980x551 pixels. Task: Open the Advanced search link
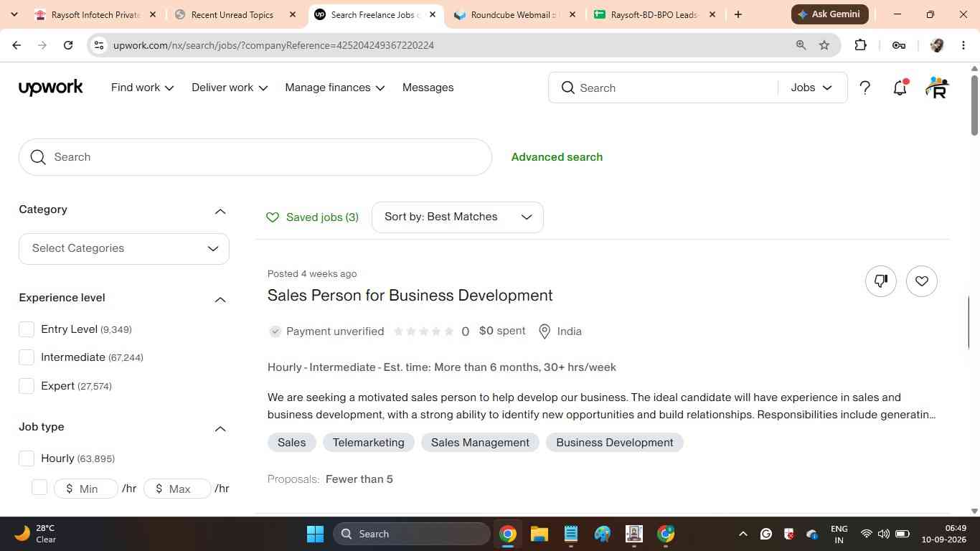point(557,157)
